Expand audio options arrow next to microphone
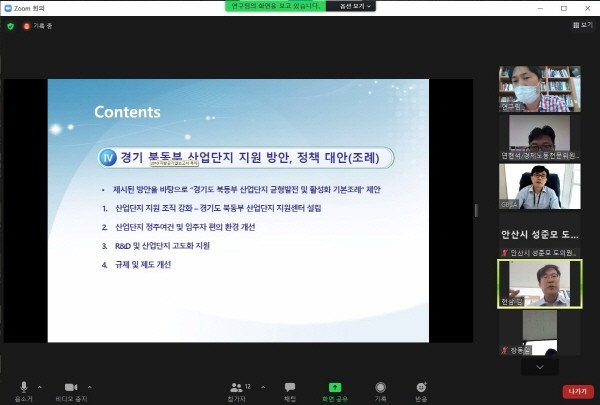The width and height of the screenshot is (600, 405). coord(40,385)
